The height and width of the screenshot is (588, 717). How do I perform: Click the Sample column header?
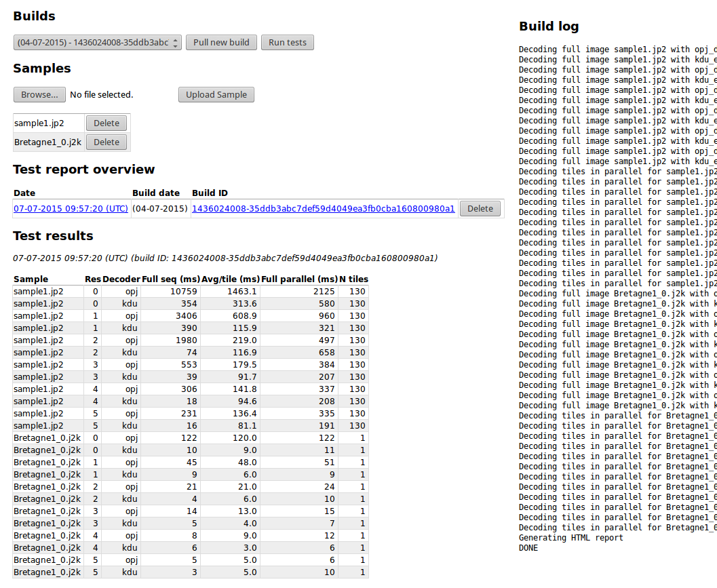pos(31,279)
